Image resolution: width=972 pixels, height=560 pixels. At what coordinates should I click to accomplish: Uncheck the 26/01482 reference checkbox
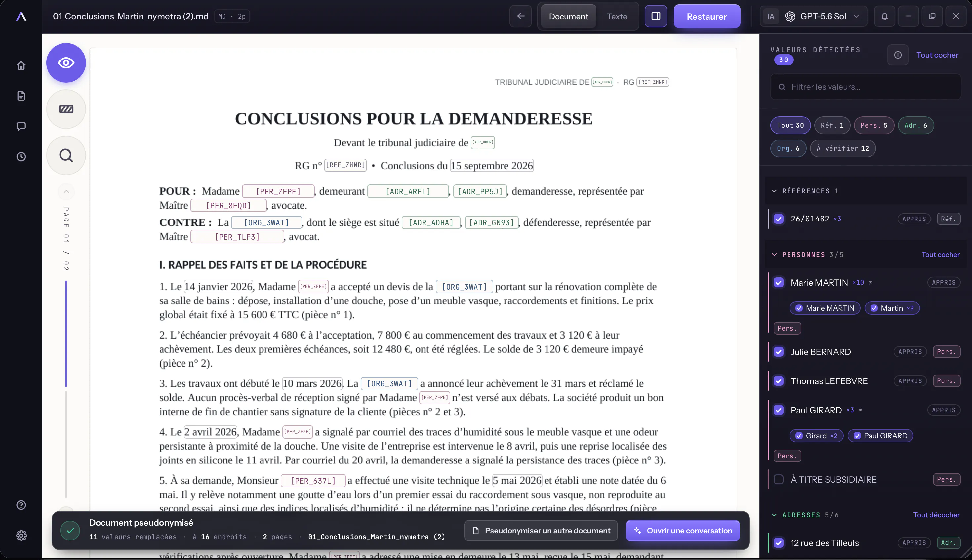pos(779,219)
